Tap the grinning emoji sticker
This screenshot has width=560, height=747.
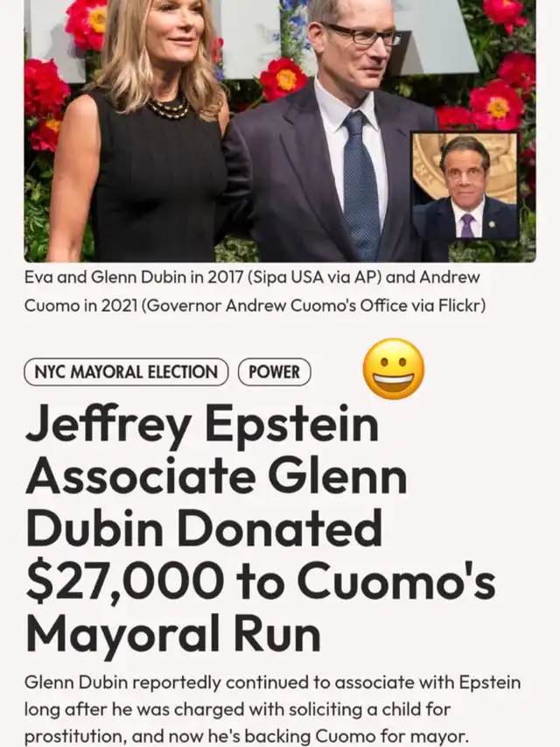pyautogui.click(x=394, y=369)
